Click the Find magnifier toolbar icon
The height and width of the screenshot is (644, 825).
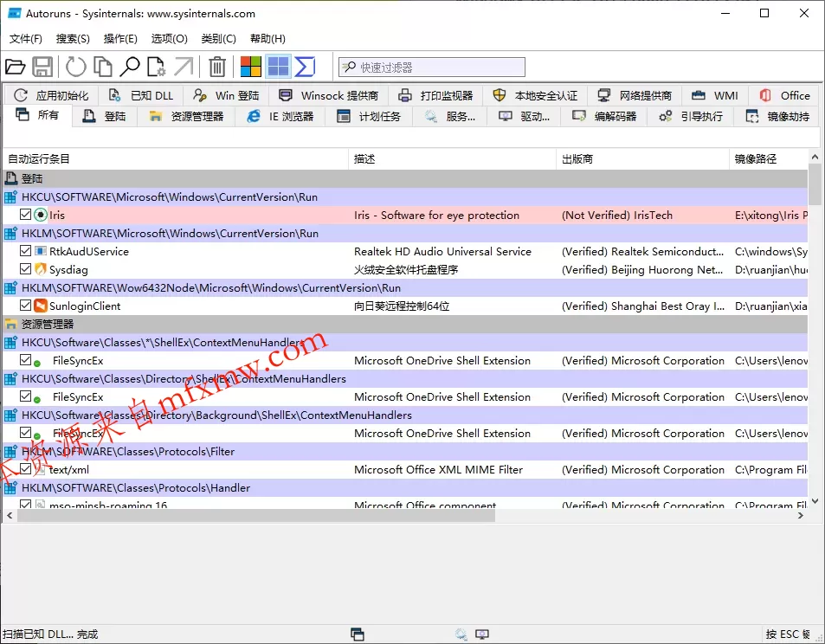(x=130, y=67)
